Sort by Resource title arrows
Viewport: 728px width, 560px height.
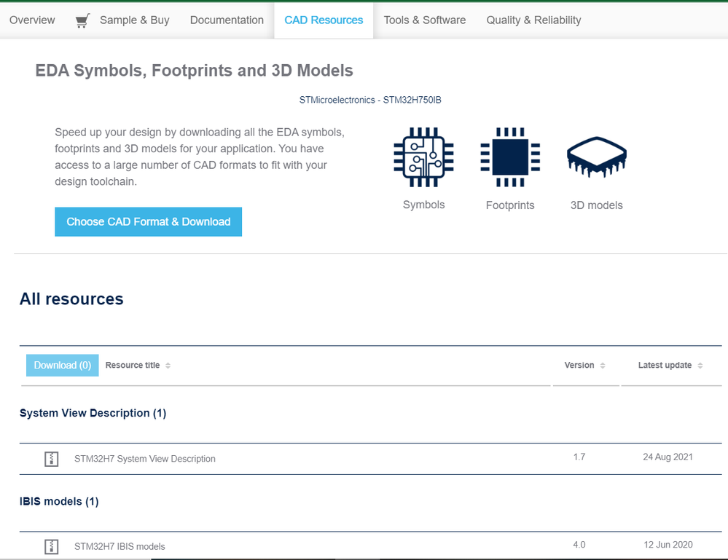click(x=168, y=366)
